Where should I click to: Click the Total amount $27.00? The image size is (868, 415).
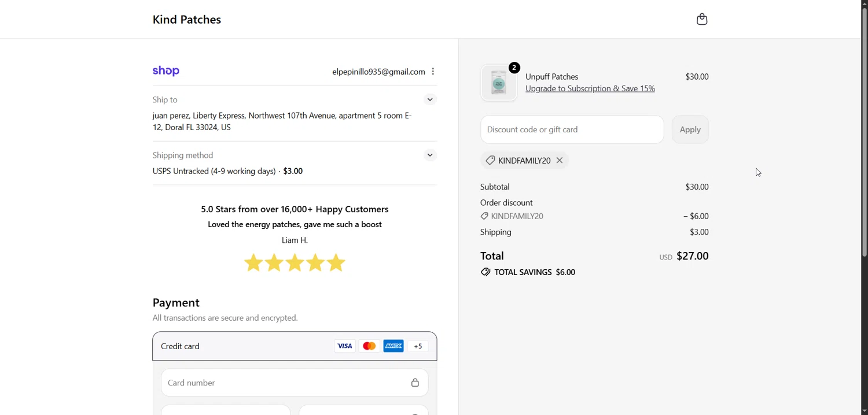(x=693, y=256)
